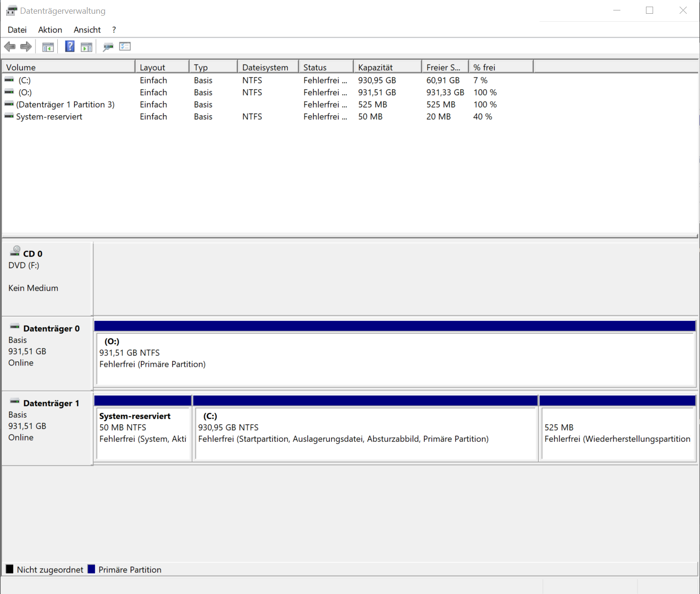Screen dimensions: 700x594
Task: Sort by the Volume column header
Action: pos(69,67)
